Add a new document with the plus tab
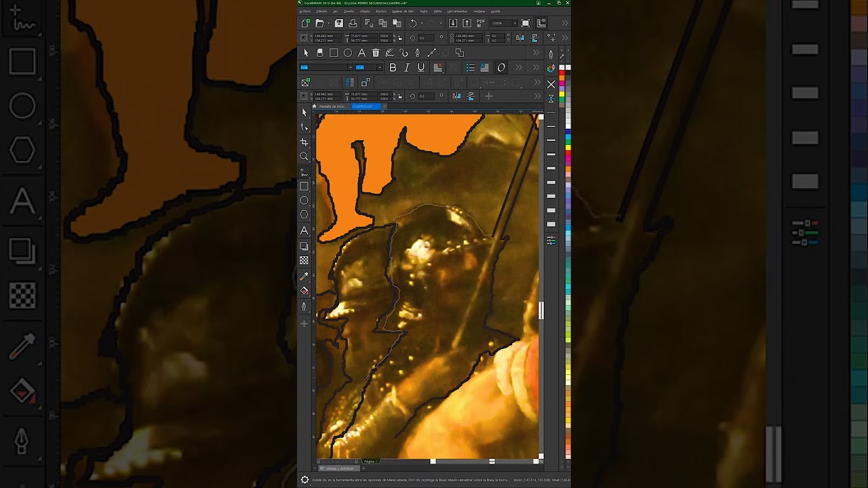 point(384,106)
